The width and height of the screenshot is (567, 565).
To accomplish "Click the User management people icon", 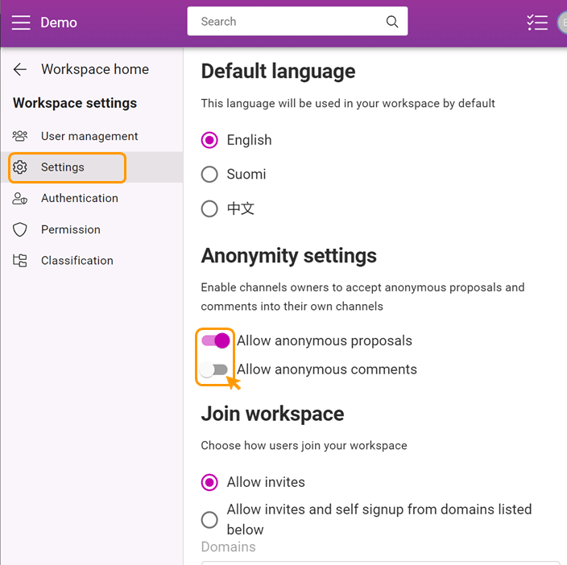I will point(20,136).
